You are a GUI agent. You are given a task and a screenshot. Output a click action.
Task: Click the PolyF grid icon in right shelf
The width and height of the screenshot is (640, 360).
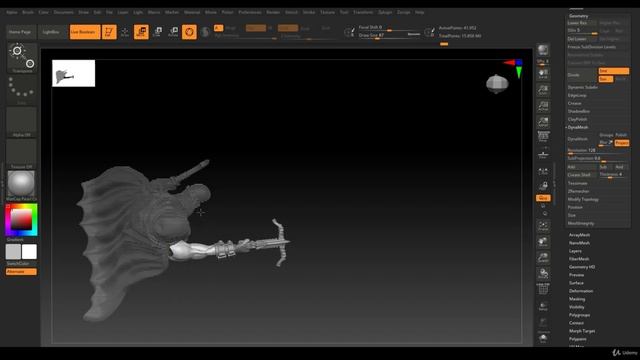pyautogui.click(x=543, y=289)
